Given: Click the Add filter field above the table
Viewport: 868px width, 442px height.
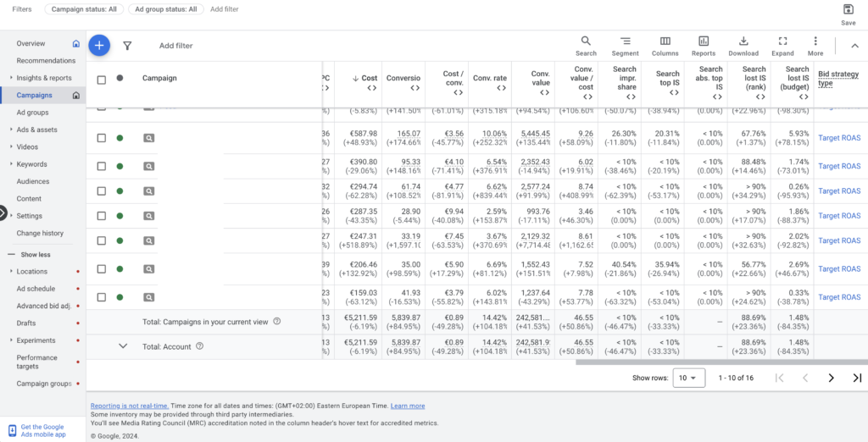Looking at the screenshot, I should [176, 46].
